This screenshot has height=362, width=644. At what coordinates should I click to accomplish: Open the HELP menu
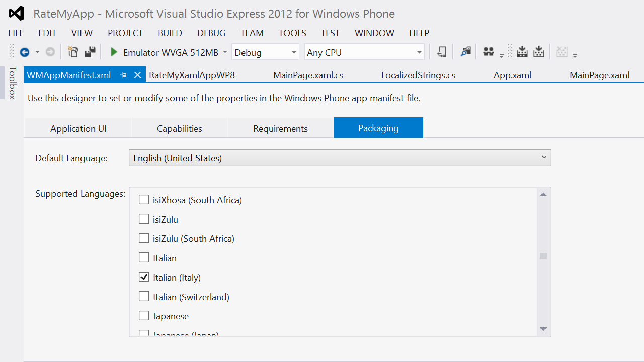(x=419, y=33)
